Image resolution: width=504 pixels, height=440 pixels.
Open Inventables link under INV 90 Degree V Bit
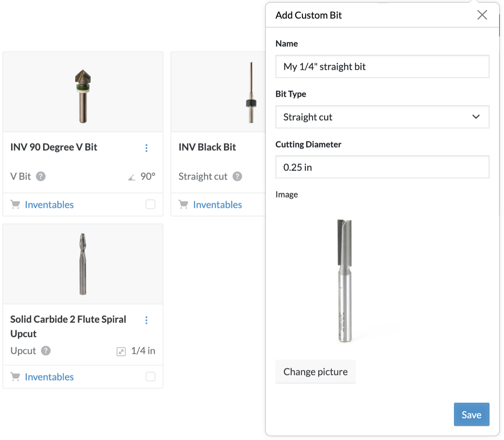coord(49,205)
